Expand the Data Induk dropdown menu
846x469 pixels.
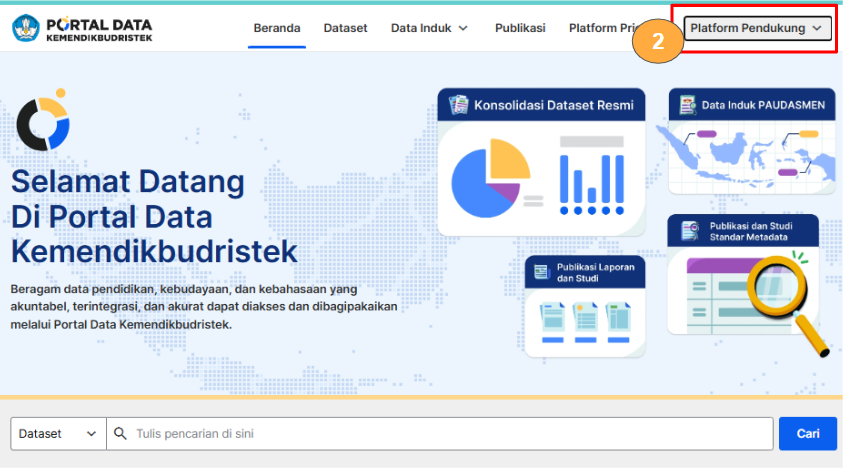point(429,28)
